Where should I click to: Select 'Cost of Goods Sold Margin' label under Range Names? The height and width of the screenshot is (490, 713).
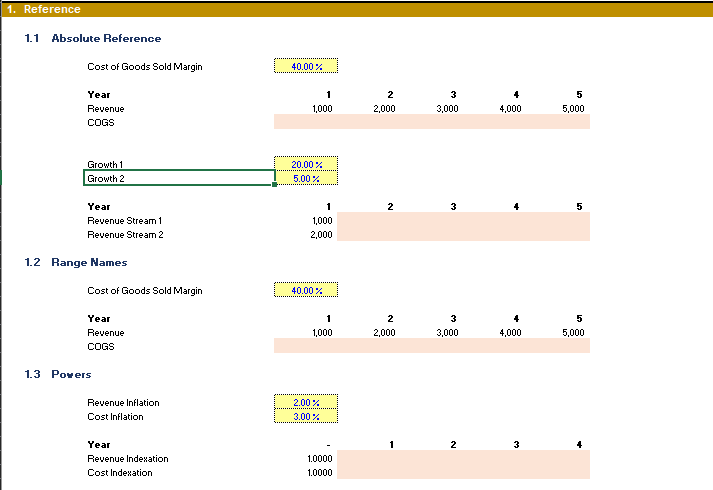[x=145, y=290]
